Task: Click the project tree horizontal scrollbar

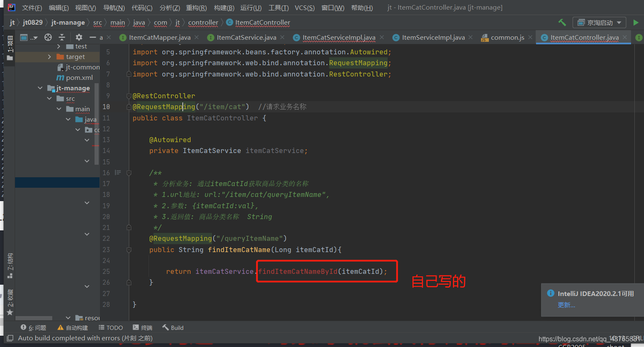Action: (33, 318)
